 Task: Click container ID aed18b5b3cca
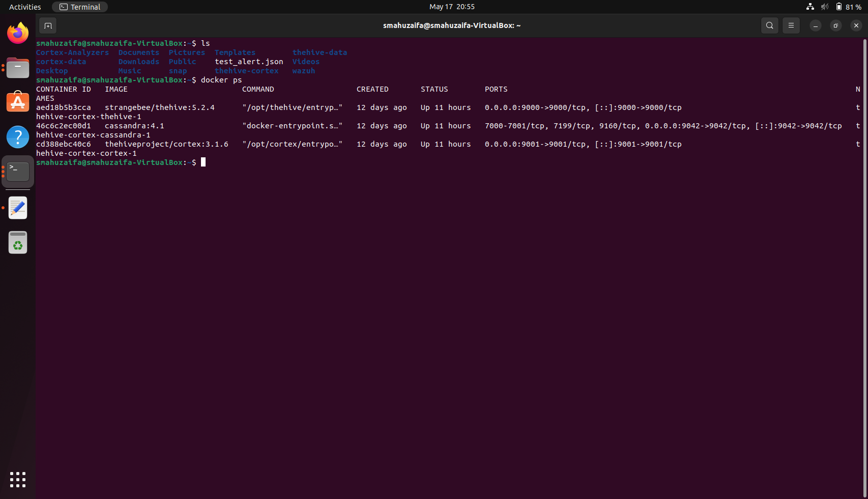[x=64, y=107]
